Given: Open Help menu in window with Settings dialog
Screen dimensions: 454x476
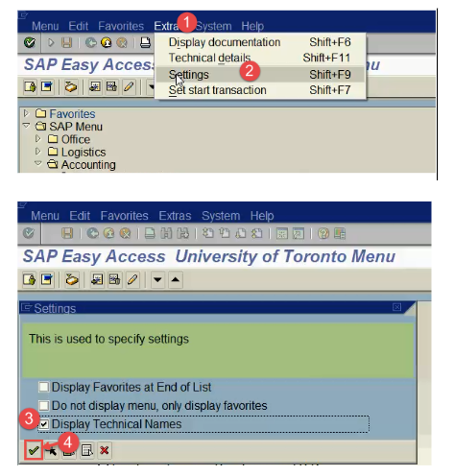Looking at the screenshot, I should pos(262,216).
